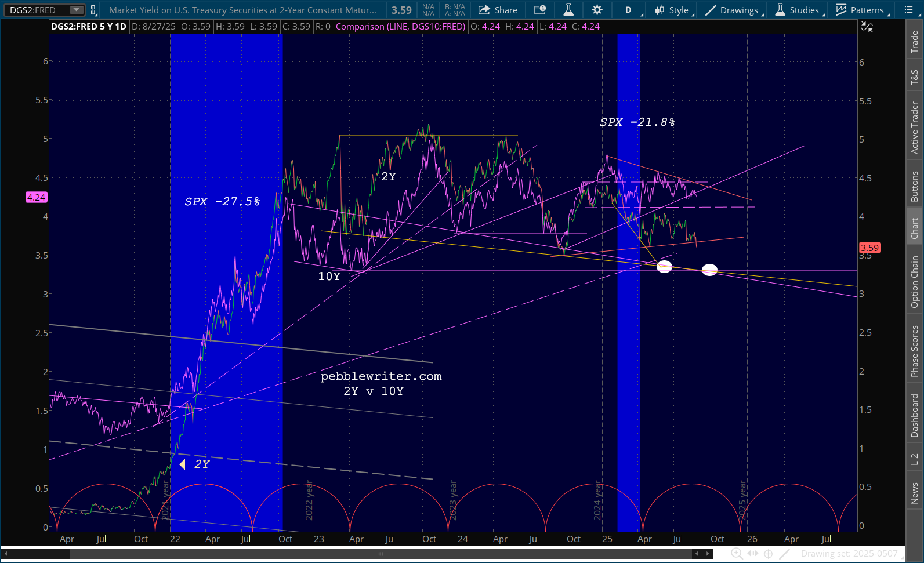Click the order entry tools icon
924x563 pixels.
point(539,10)
